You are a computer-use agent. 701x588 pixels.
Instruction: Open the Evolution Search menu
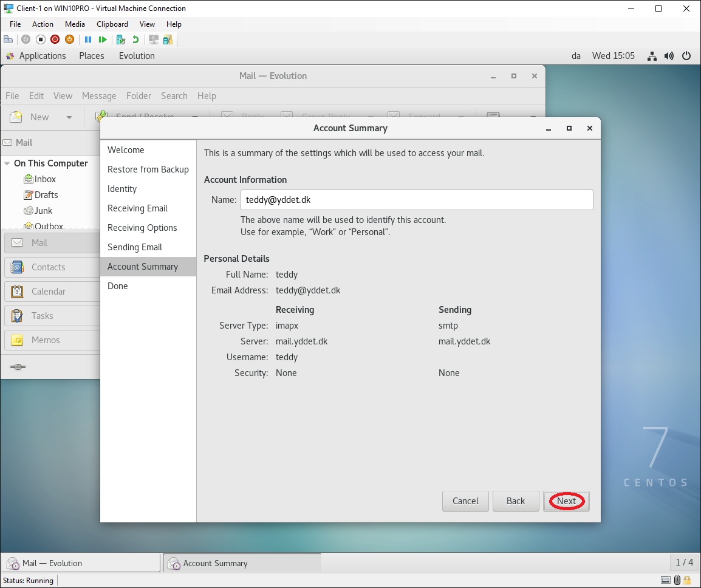tap(174, 96)
